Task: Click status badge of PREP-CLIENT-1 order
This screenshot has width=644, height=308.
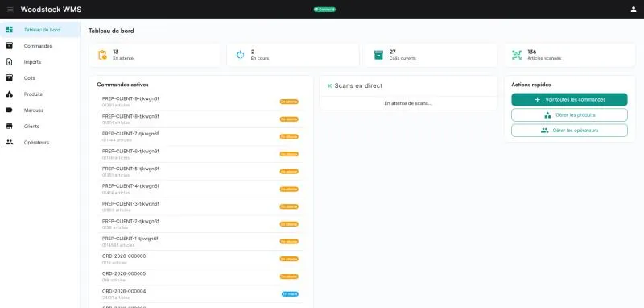Action: (x=289, y=241)
